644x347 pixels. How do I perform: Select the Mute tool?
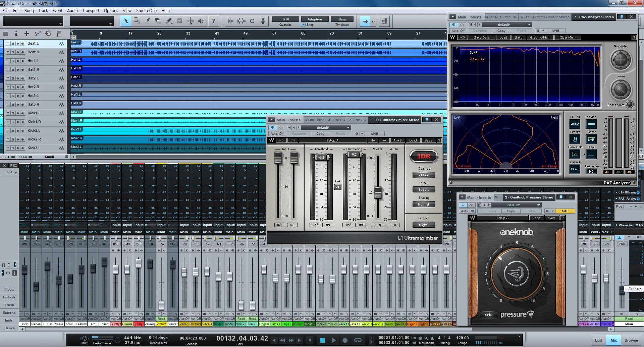pos(180,21)
